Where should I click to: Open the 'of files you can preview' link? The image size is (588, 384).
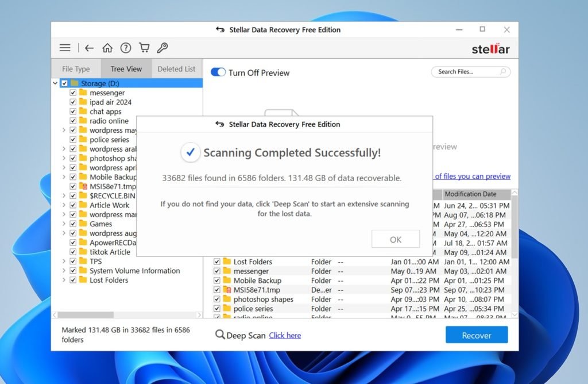click(473, 176)
